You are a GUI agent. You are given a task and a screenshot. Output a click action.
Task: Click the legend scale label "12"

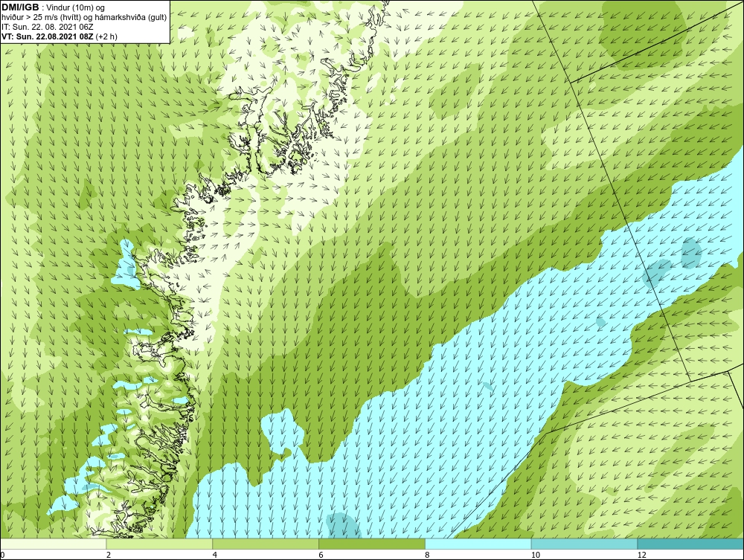pyautogui.click(x=642, y=555)
